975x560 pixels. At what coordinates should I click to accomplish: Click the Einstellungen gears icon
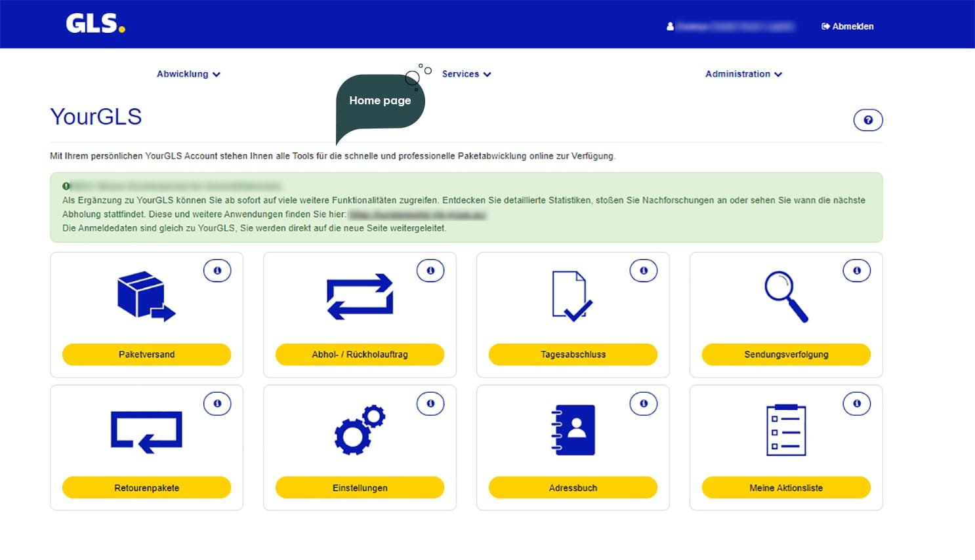pos(360,430)
